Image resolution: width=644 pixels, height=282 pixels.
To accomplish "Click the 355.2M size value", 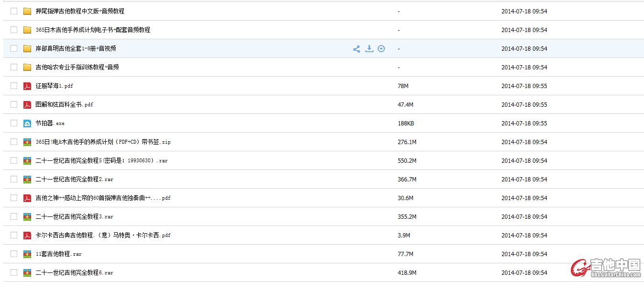I will pyautogui.click(x=407, y=217).
